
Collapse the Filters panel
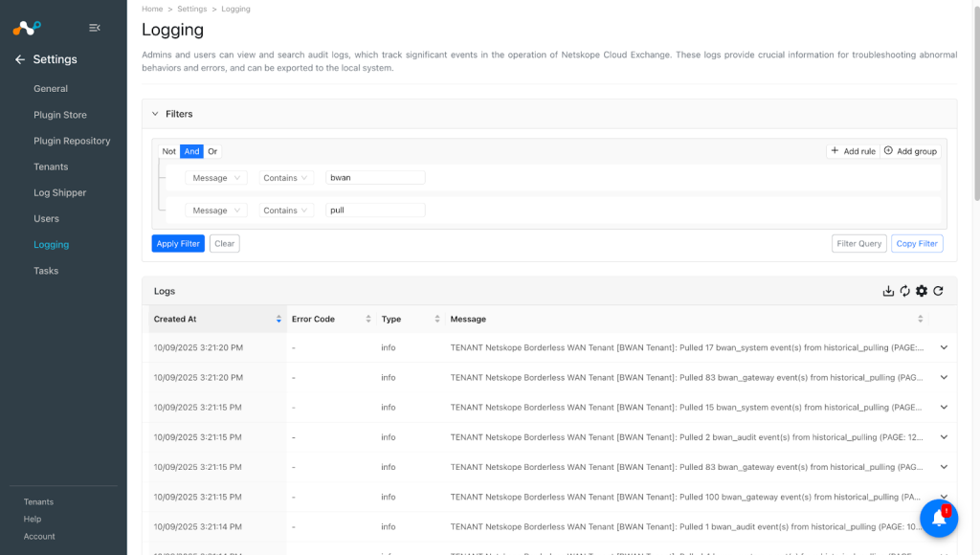click(155, 114)
